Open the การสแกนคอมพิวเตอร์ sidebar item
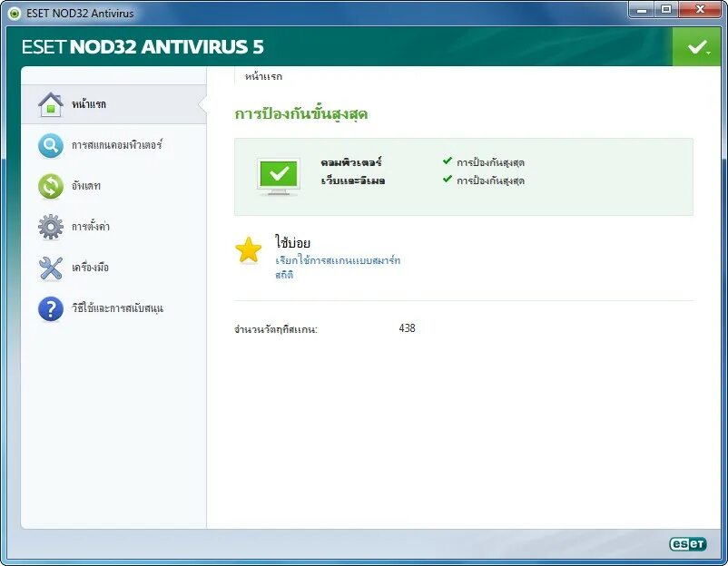 tap(113, 145)
